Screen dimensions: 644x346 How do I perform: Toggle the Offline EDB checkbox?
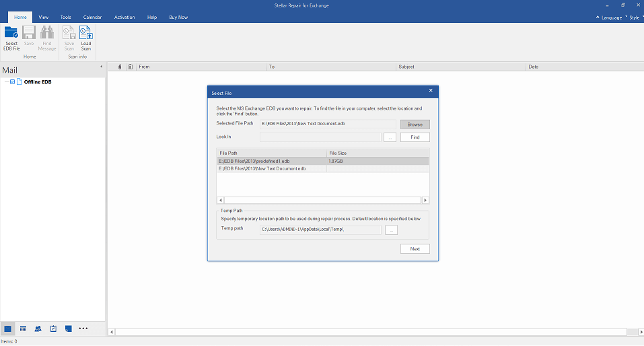(x=12, y=81)
